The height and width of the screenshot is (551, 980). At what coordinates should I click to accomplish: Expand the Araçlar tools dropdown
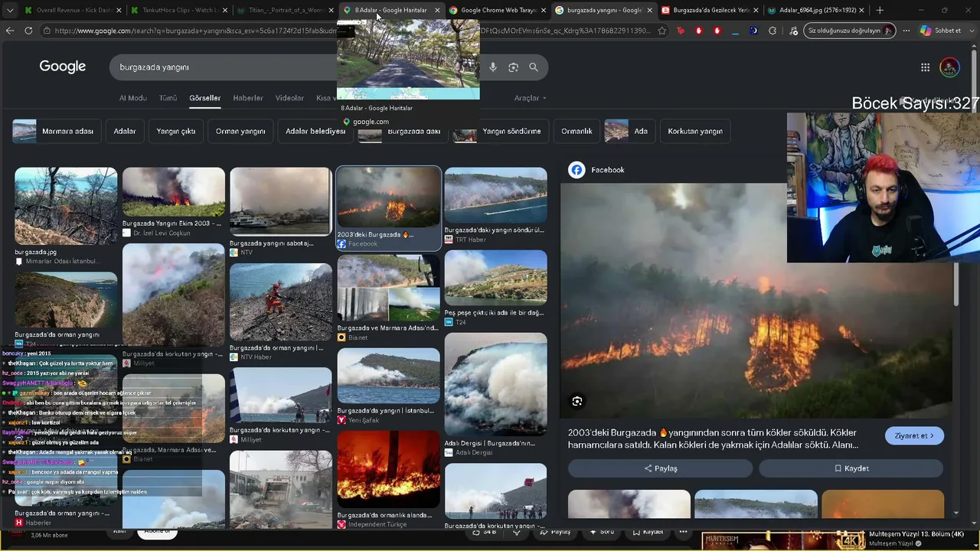[530, 98]
